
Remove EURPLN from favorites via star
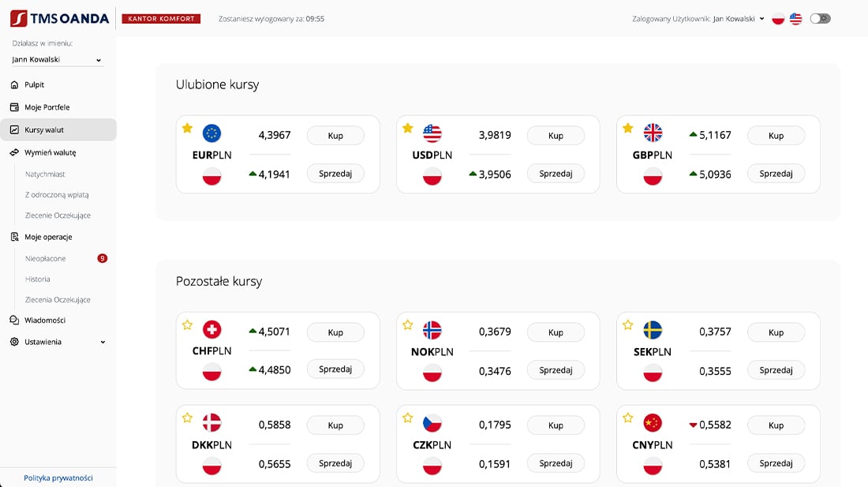187,128
